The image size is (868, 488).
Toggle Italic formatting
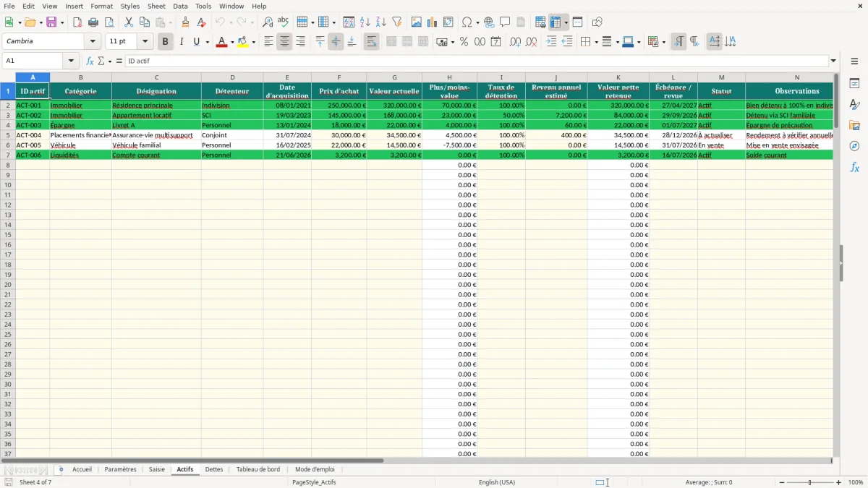coord(181,42)
